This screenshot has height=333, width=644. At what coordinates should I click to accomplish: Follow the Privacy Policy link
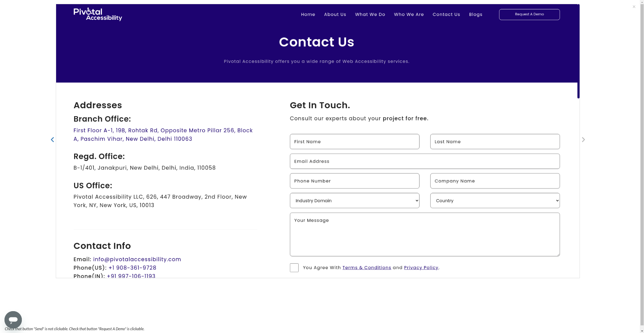(x=421, y=268)
